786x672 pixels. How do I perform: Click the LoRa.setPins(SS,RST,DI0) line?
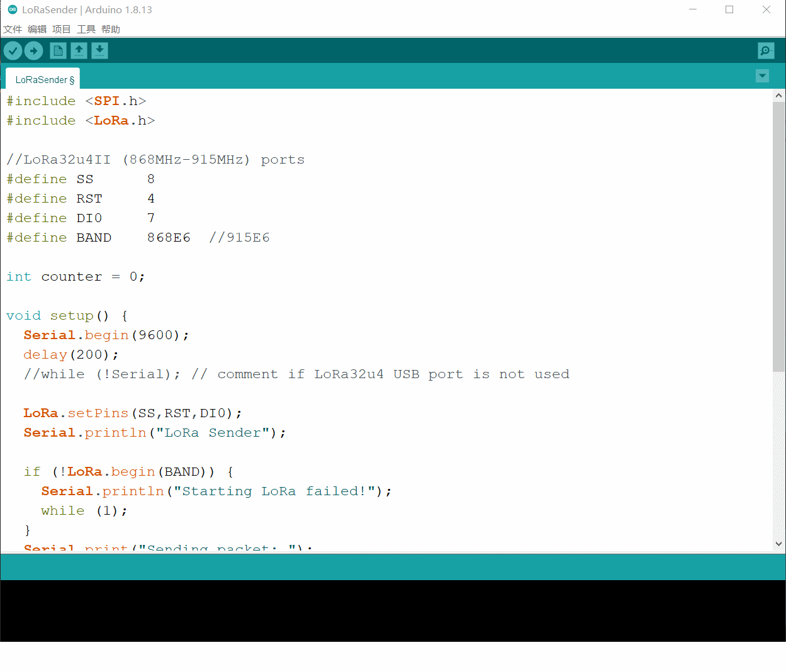point(133,413)
